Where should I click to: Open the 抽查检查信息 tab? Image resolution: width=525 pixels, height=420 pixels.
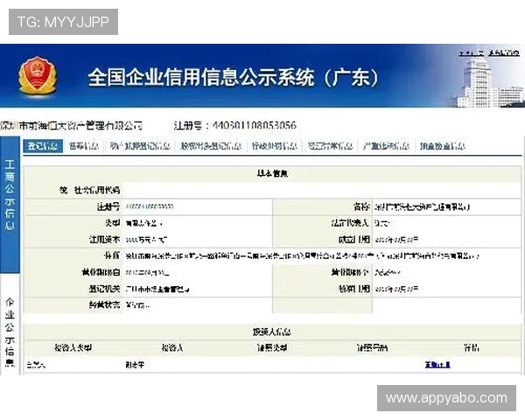443,146
